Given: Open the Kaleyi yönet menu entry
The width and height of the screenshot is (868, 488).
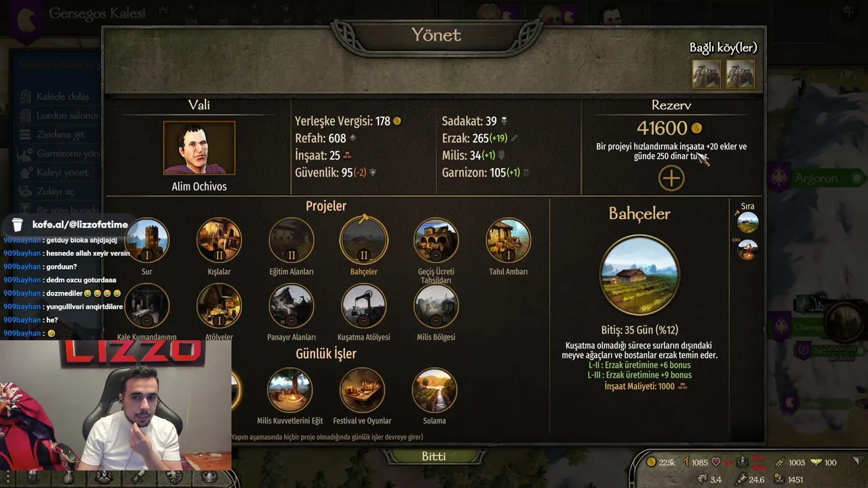Looking at the screenshot, I should pos(62,173).
